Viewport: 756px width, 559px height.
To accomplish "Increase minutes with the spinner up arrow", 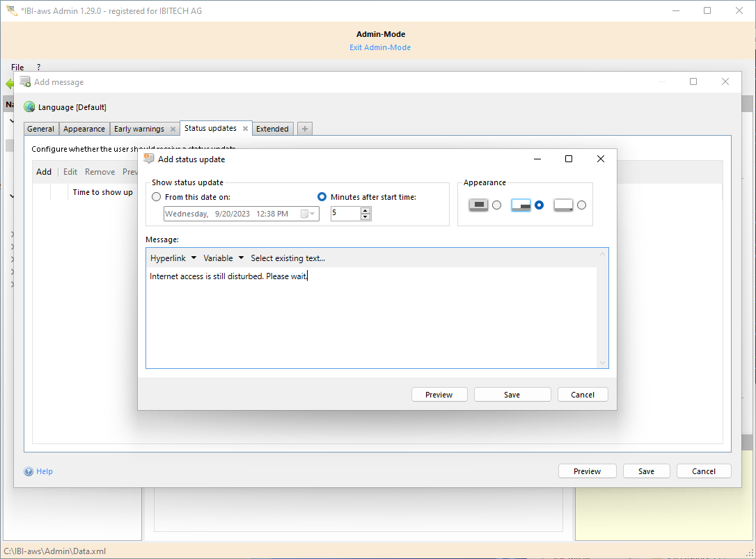I will click(365, 210).
